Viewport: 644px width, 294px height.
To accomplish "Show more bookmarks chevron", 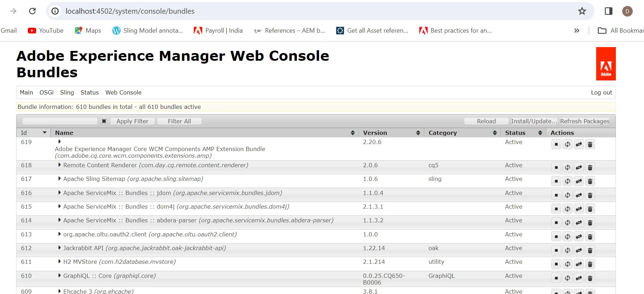I will (576, 31).
